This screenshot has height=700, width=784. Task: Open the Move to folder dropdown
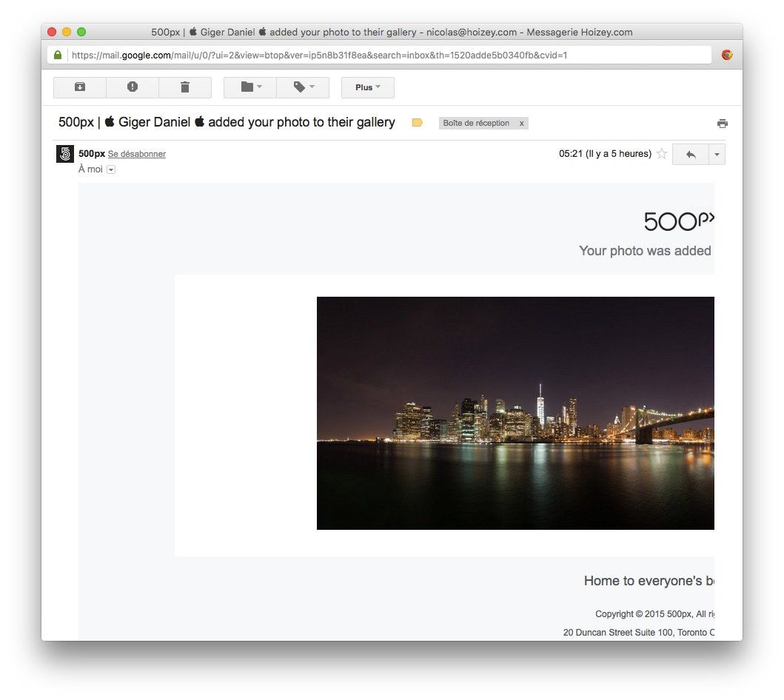click(x=250, y=87)
